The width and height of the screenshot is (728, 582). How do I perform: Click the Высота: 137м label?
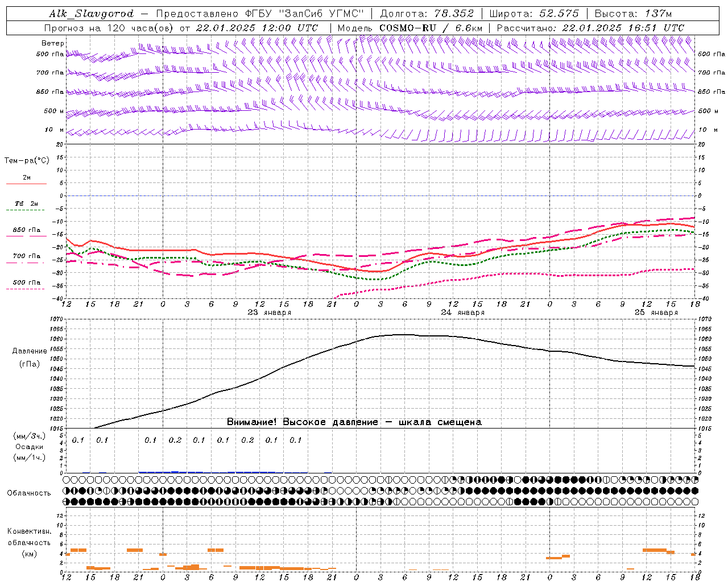pos(634,14)
